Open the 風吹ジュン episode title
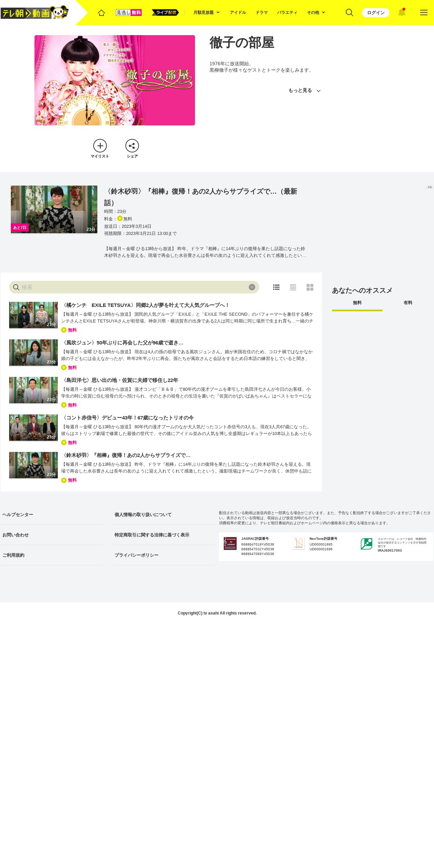This screenshot has width=434, height=868. point(123,343)
